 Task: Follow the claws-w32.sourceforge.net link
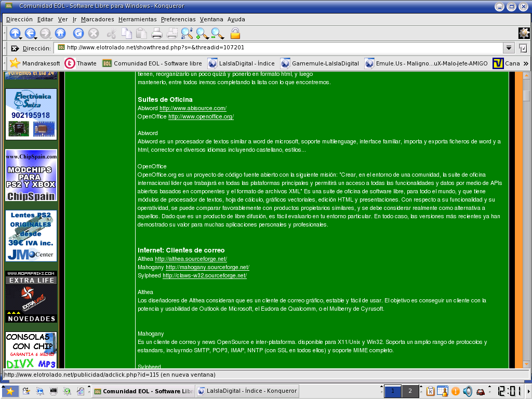pos(205,275)
